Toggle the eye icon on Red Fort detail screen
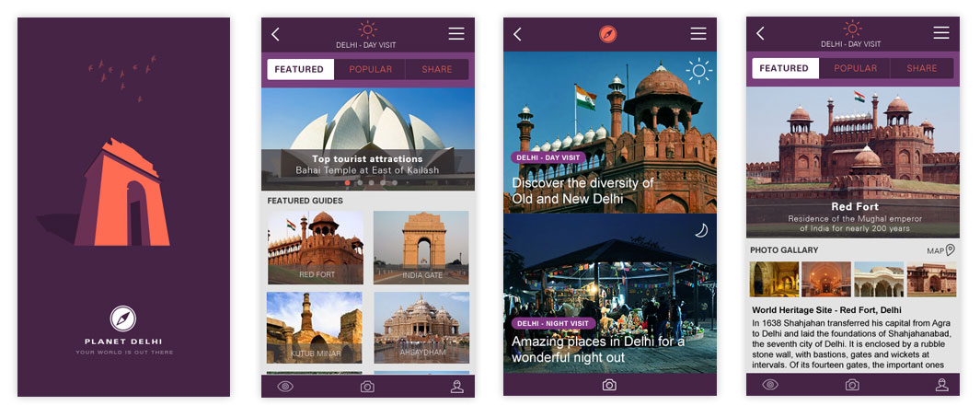This screenshot has height=417, width=980. click(770, 385)
